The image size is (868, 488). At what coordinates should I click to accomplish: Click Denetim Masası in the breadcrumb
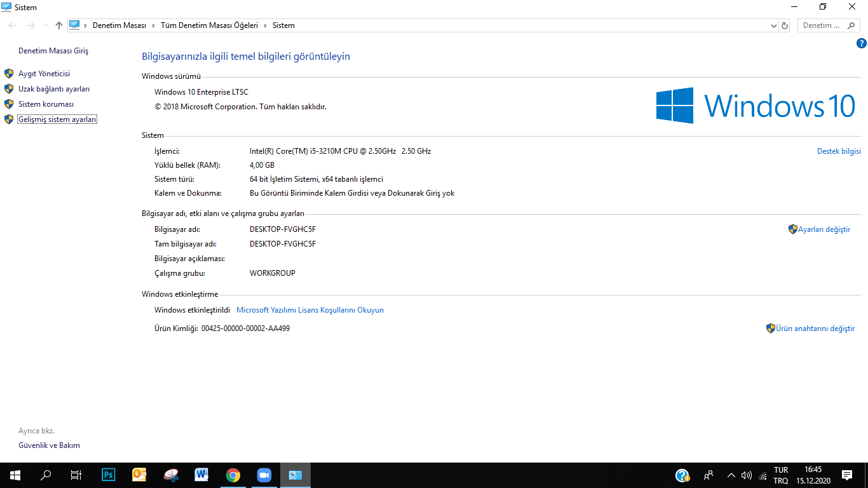tap(119, 25)
